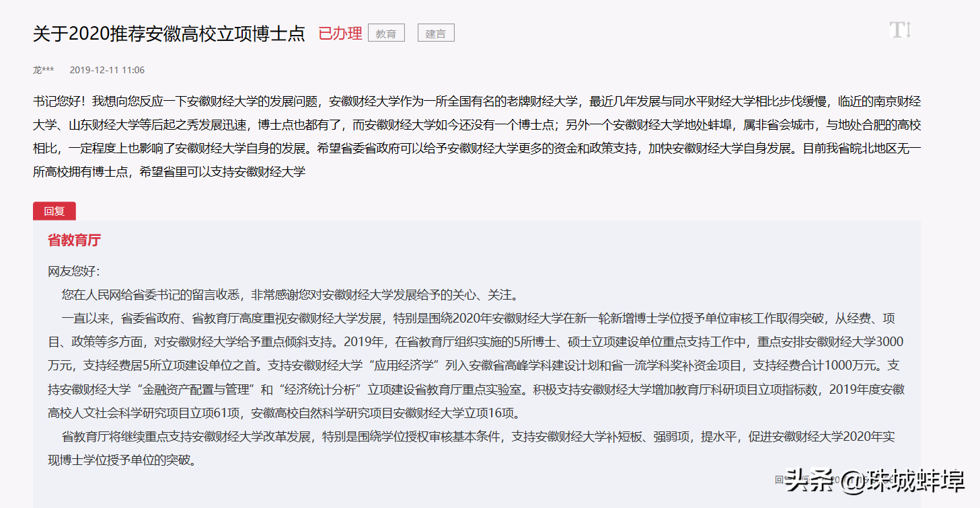Click the red 回复 reply label icon
The width and height of the screenshot is (980, 508).
tap(54, 210)
